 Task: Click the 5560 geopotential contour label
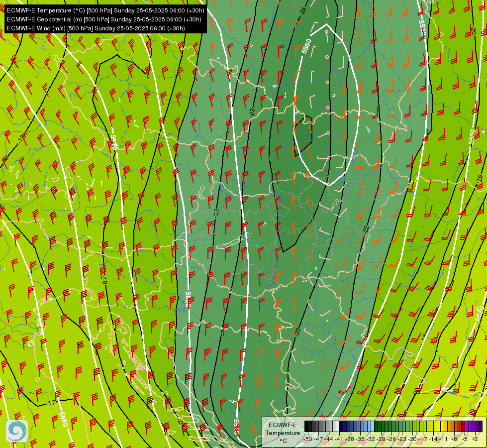click(306, 46)
